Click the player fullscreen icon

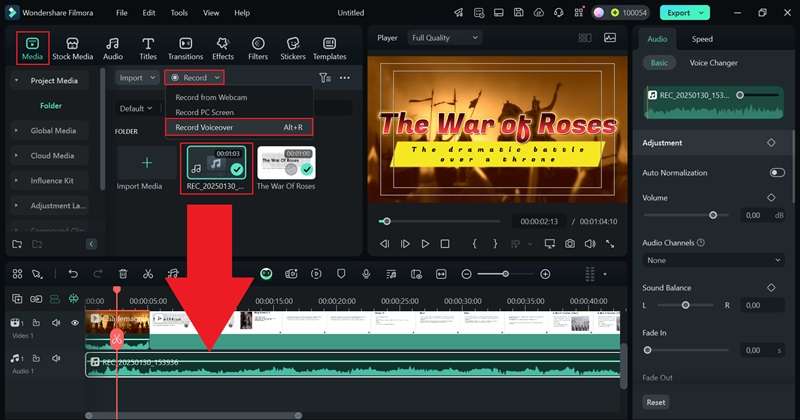(x=610, y=244)
